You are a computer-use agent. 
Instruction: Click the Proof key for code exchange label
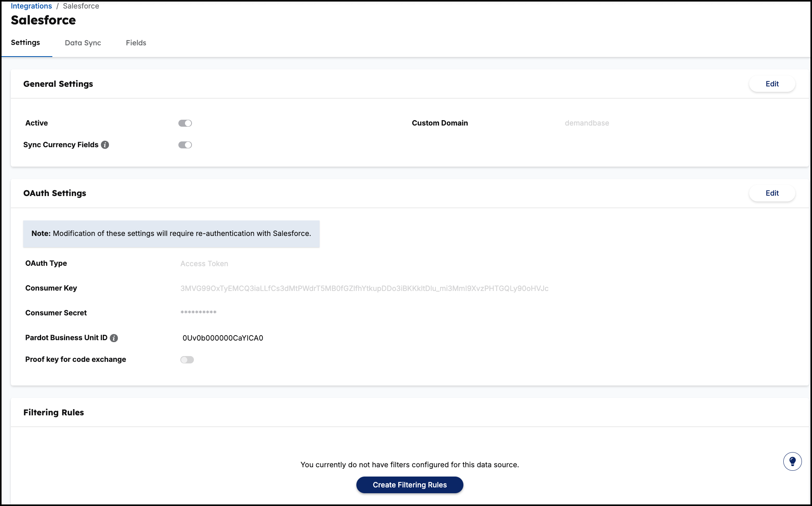click(x=76, y=359)
